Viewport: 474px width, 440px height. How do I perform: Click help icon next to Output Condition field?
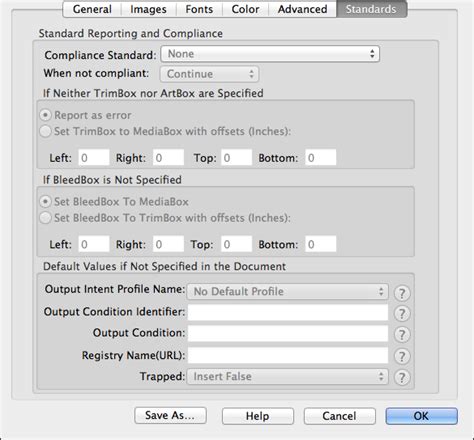[402, 335]
